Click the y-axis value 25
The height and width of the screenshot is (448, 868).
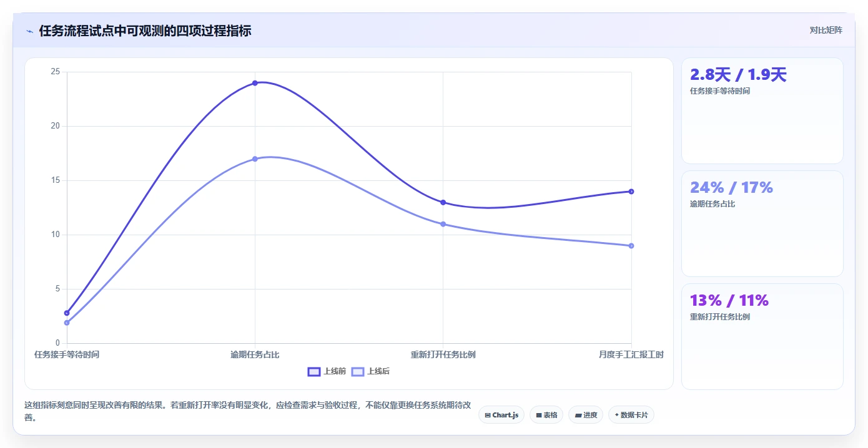[56, 72]
